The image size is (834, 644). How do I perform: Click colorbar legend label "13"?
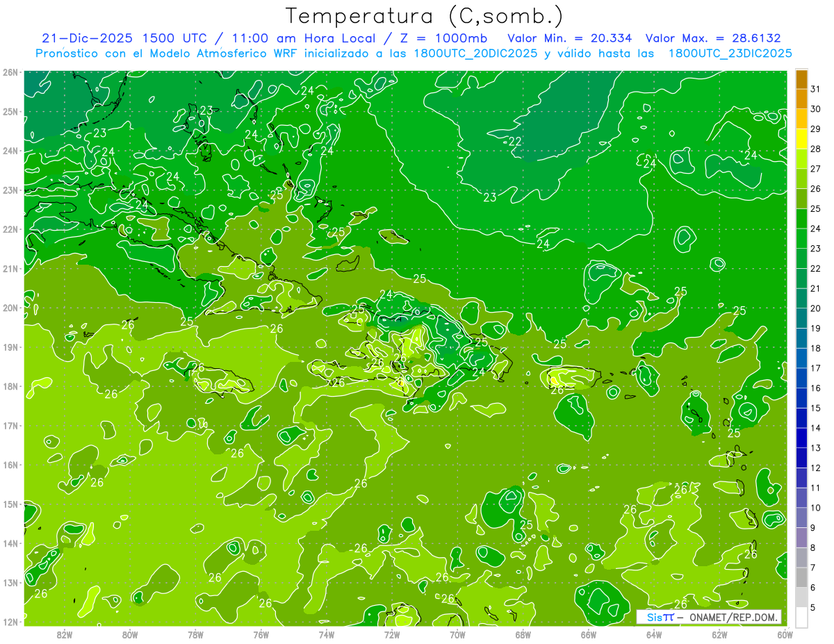(x=815, y=448)
